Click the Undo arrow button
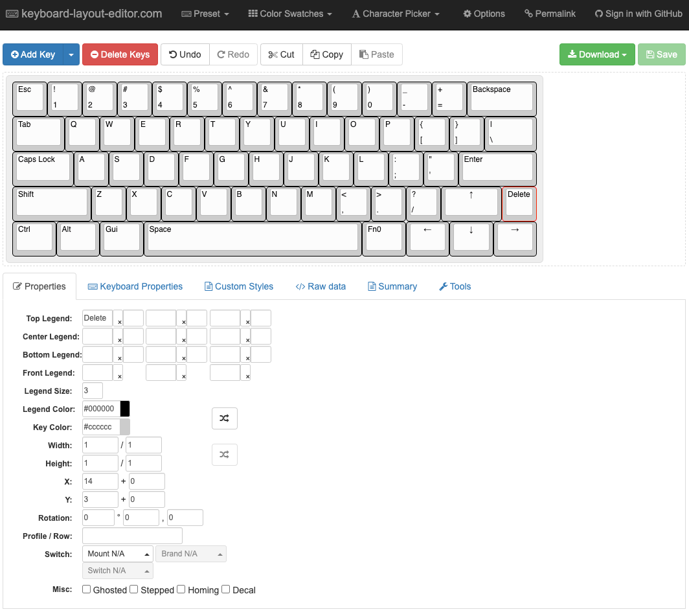Image resolution: width=689 pixels, height=616 pixels. pos(185,54)
